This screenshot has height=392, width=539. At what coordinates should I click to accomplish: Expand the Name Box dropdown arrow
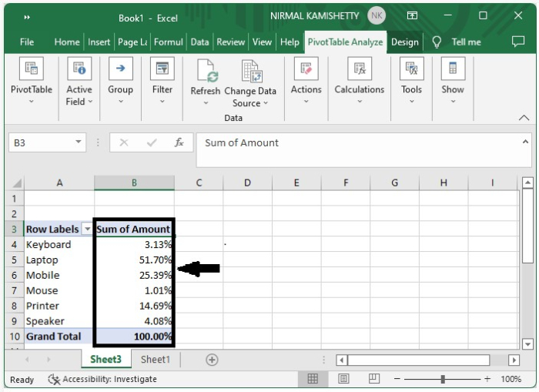tap(79, 142)
